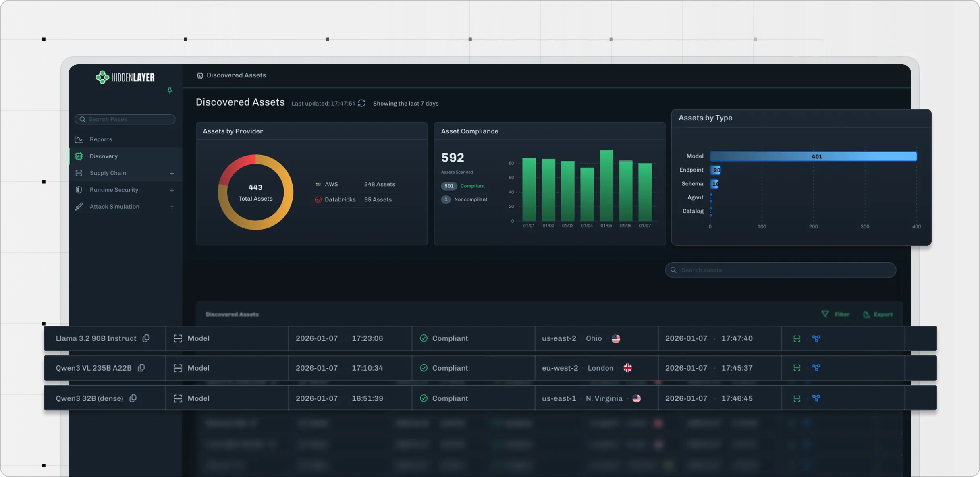
Task: Copy the Qwen3 VL 235B A22B name
Action: (x=141, y=368)
